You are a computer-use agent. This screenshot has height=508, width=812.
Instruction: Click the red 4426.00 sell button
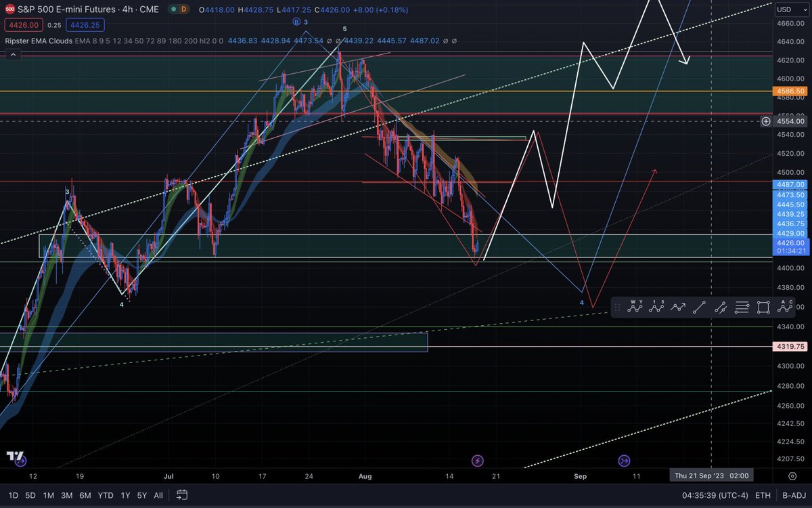click(25, 25)
